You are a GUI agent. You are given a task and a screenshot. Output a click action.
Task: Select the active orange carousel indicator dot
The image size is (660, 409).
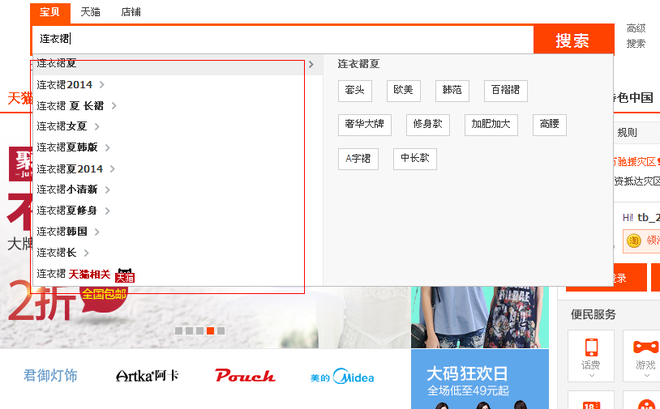pyautogui.click(x=211, y=330)
